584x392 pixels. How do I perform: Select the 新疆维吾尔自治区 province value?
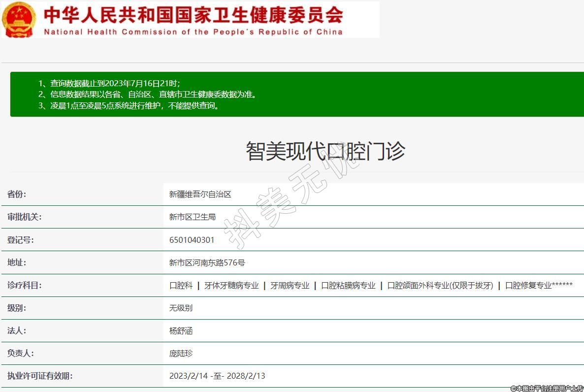(200, 195)
